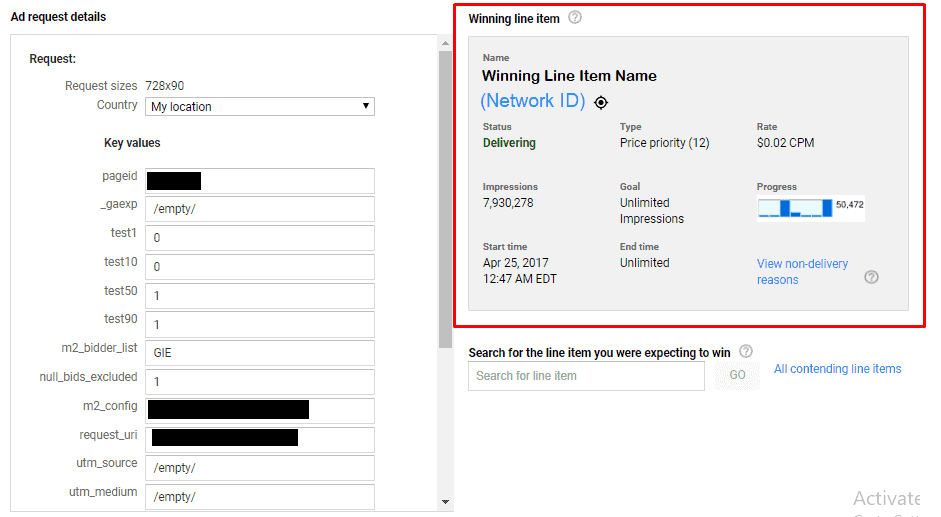Click help icon next to View non-delivery reasons
Viewport: 941px width, 517px height.
pos(871,277)
